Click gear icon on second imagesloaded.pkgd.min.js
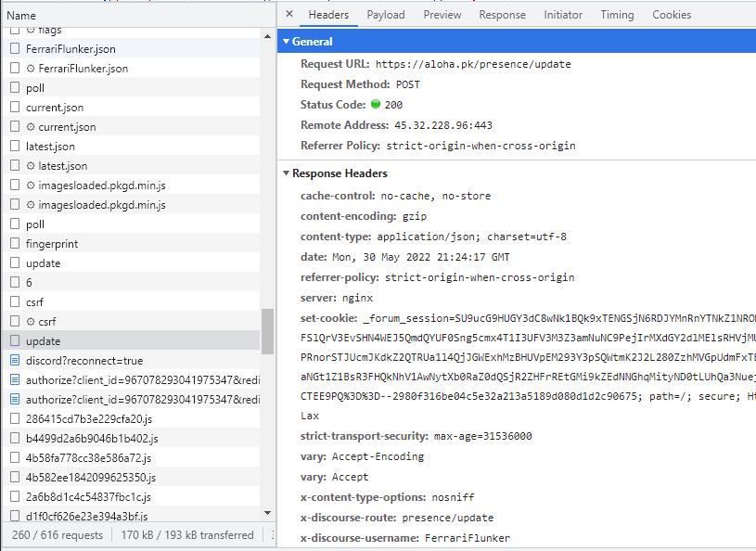Viewport: 756px width, 551px height. click(31, 205)
